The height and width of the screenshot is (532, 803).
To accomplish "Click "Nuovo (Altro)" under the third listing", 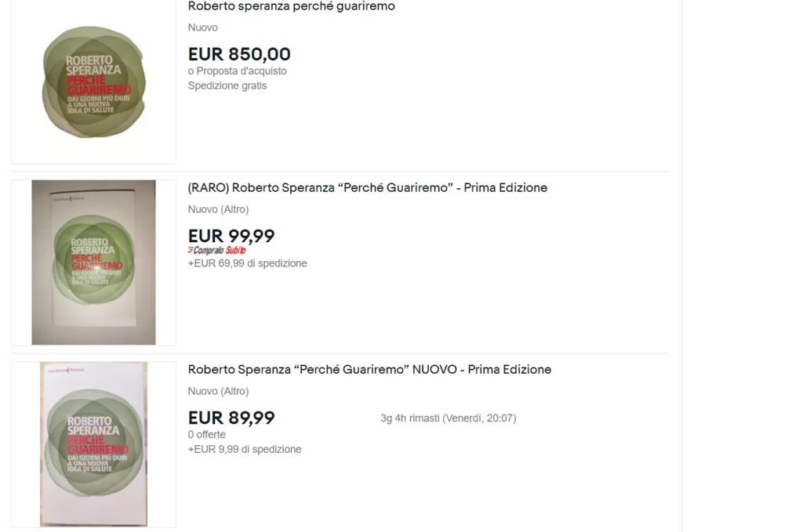I will click(x=218, y=391).
